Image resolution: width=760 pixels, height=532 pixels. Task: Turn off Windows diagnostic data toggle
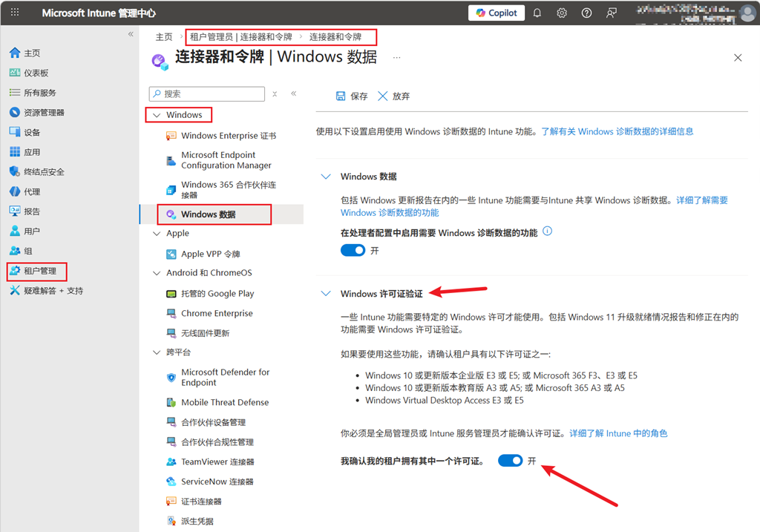[x=353, y=251]
